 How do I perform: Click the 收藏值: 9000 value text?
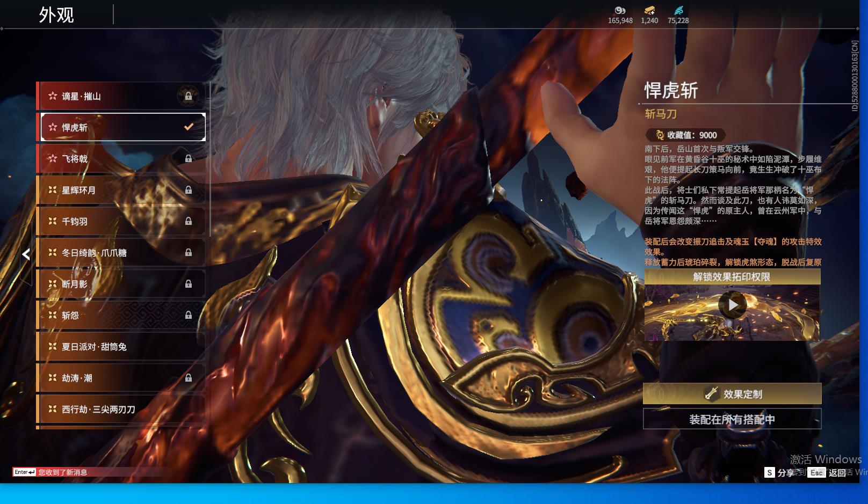coord(692,135)
